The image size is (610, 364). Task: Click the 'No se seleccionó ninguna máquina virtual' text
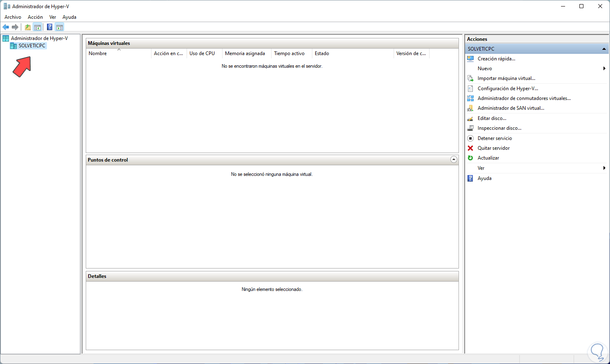pyautogui.click(x=272, y=174)
